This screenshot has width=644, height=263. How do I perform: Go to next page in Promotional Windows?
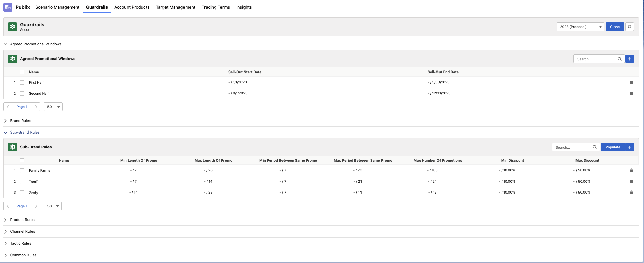(x=36, y=107)
